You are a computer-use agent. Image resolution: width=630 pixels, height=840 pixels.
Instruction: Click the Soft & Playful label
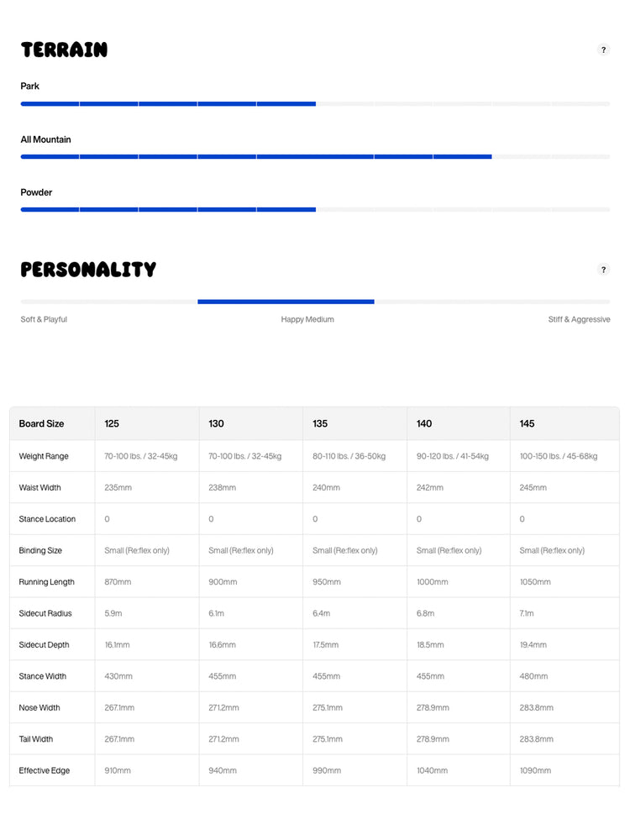[44, 319]
